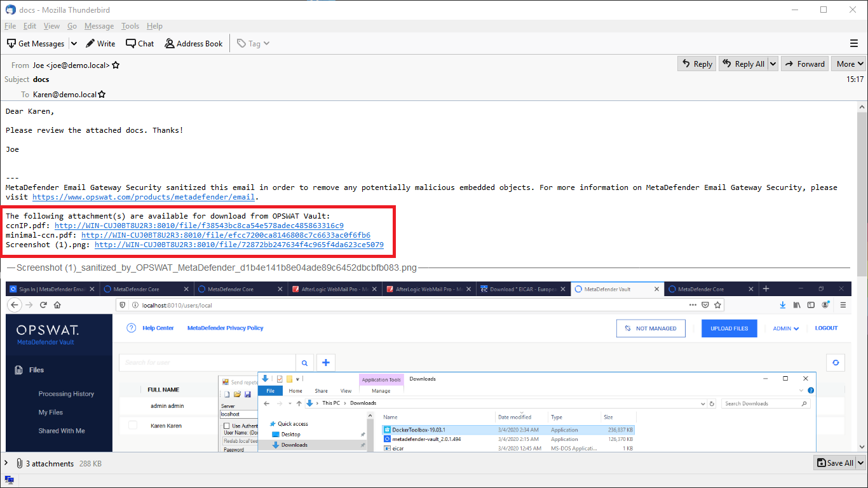Click the Tag dropdown in toolbar
Screen dimensions: 868x488
click(x=253, y=44)
